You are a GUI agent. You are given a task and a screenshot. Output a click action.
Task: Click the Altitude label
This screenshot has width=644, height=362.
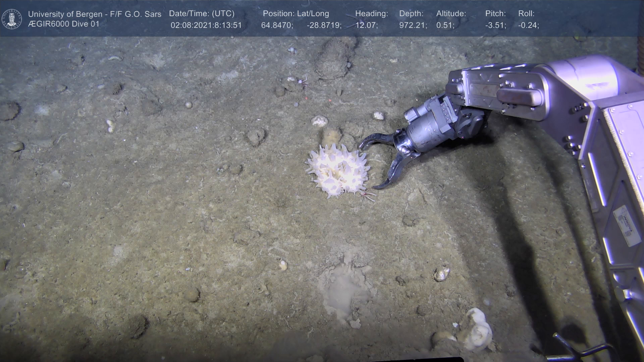pyautogui.click(x=451, y=14)
